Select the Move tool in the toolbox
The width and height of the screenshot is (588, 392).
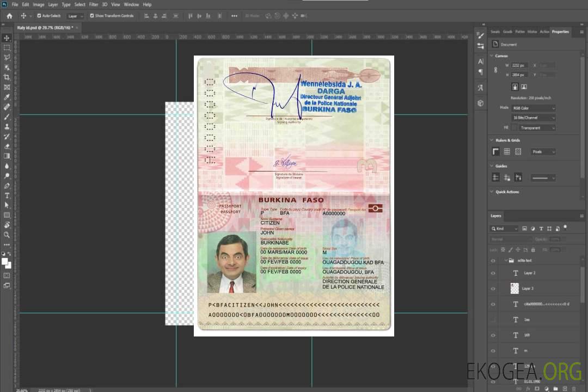click(7, 38)
